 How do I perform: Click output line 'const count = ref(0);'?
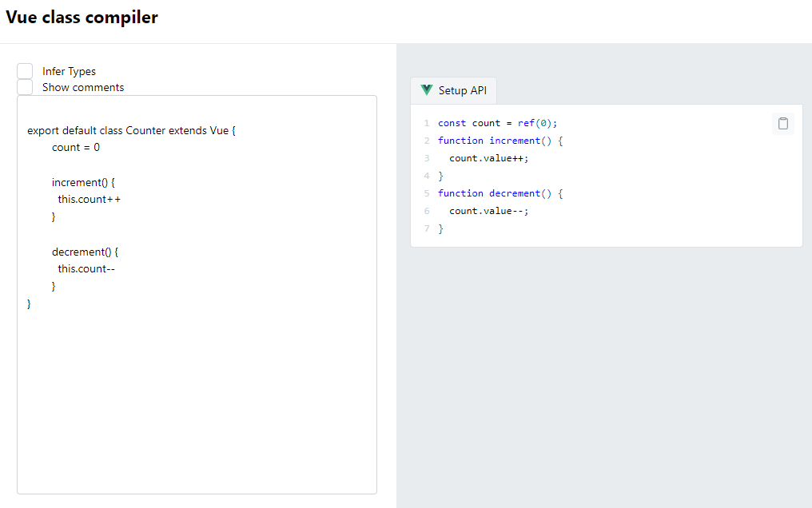pyautogui.click(x=498, y=123)
